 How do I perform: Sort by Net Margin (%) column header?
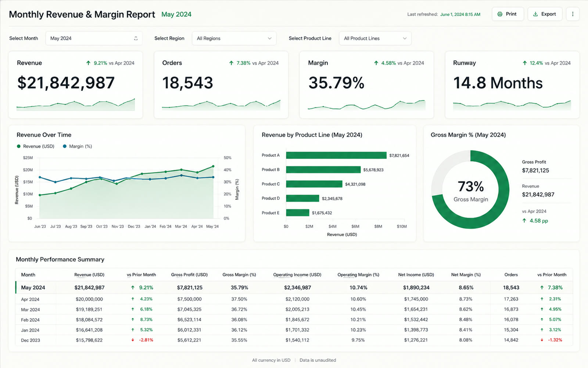pos(466,275)
